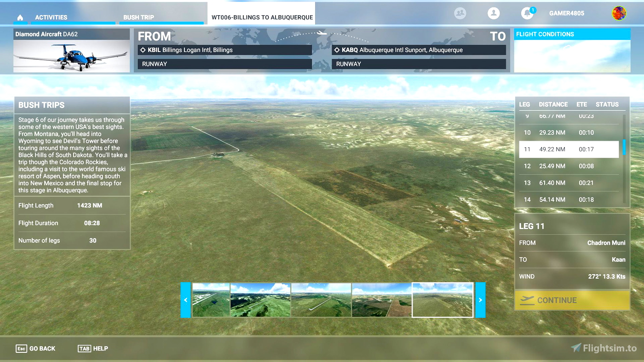Image resolution: width=644 pixels, height=362 pixels.
Task: Select leg 10 with 29.23 NM
Action: pyautogui.click(x=569, y=132)
